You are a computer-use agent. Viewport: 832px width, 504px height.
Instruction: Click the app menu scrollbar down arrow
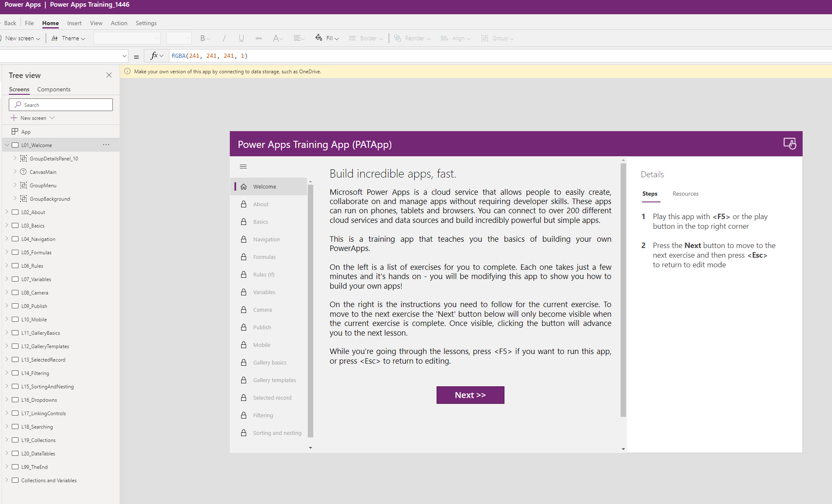click(x=310, y=448)
